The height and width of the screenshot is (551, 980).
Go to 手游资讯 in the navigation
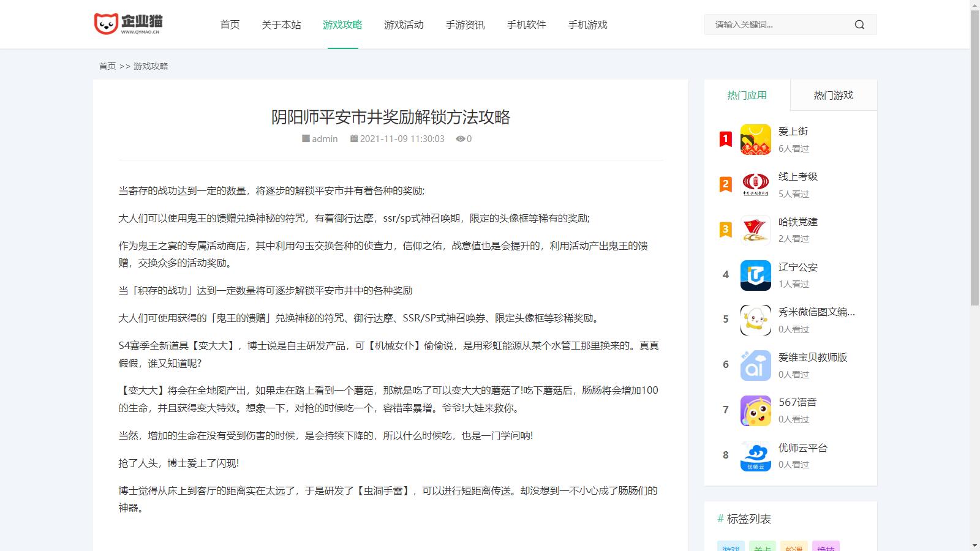click(x=465, y=24)
